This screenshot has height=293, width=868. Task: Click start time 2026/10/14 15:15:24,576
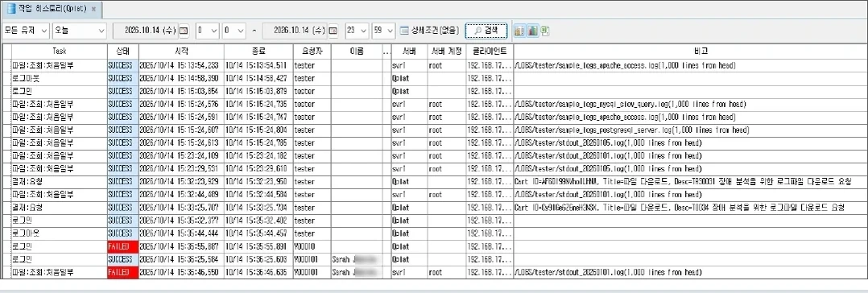[181, 104]
